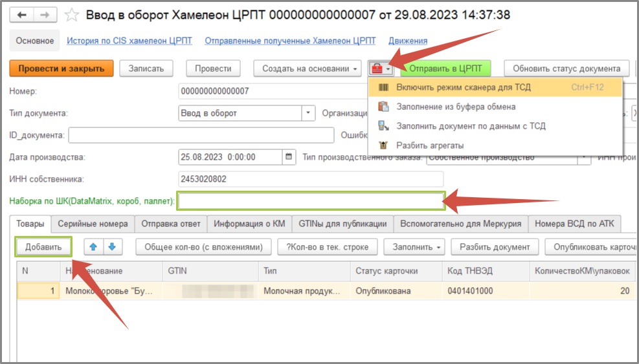Open the GTINы для публикации tab
This screenshot has width=639, height=364.
tap(342, 224)
